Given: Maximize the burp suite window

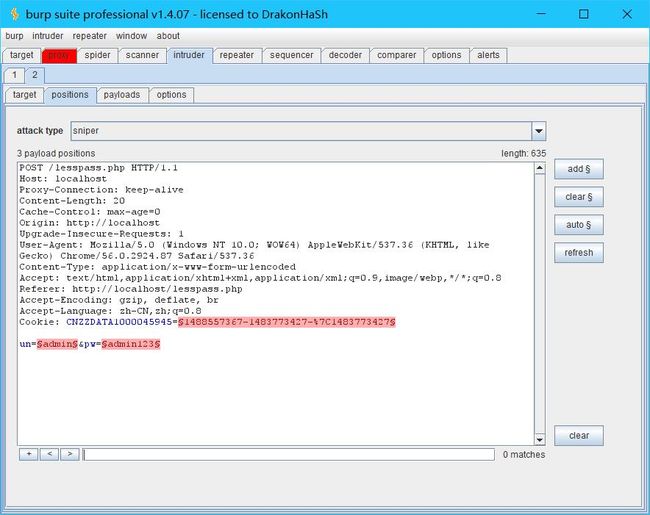Looking at the screenshot, I should 583,14.
